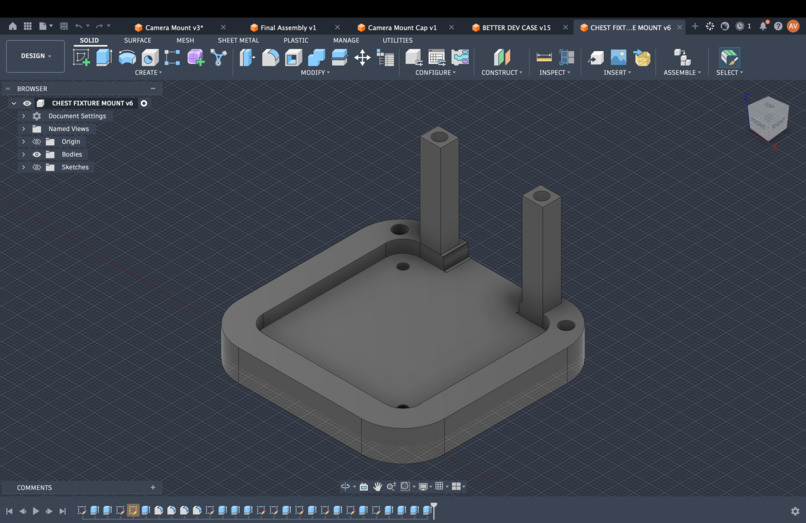Open the INSPECT dropdown menu

555,73
